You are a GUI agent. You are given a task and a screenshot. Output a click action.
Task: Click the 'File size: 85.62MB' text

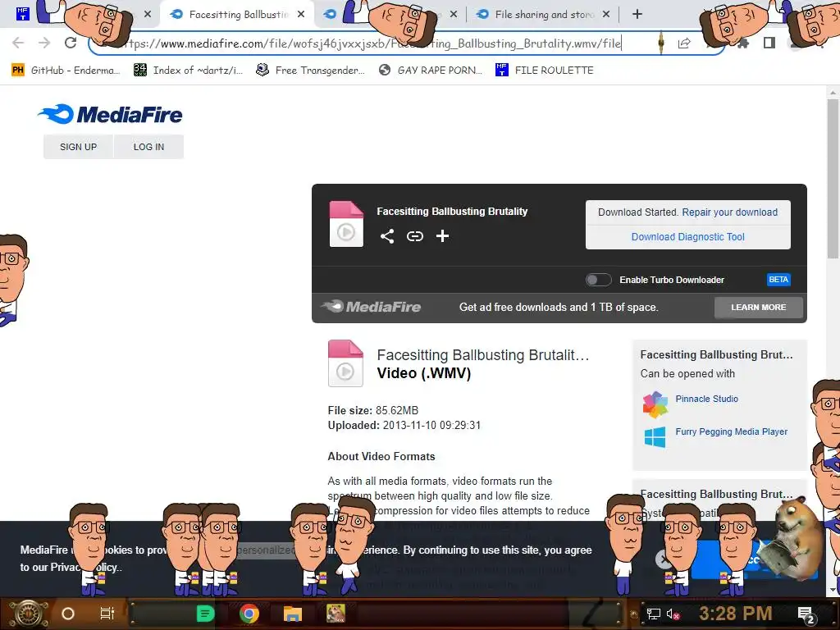373,410
